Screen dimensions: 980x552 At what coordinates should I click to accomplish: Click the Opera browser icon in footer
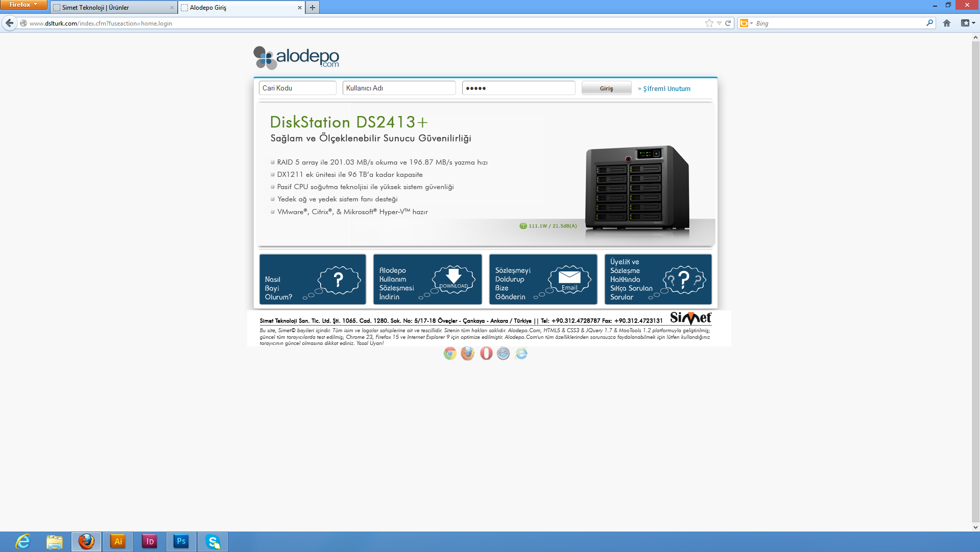(x=486, y=353)
